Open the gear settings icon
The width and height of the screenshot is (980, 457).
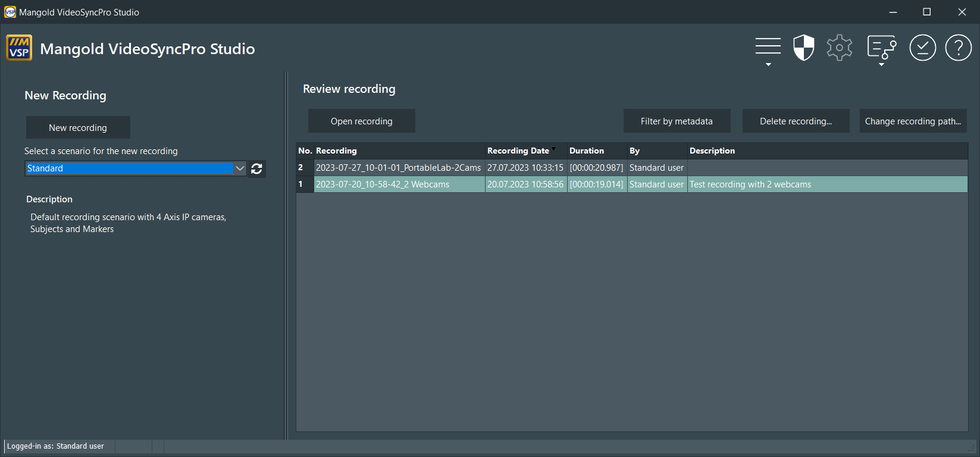(840, 48)
